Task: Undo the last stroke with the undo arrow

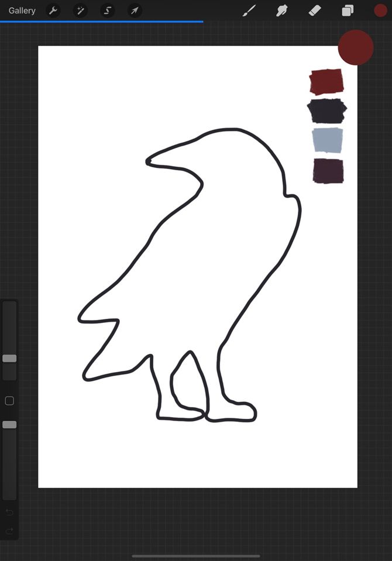Action: click(x=10, y=512)
